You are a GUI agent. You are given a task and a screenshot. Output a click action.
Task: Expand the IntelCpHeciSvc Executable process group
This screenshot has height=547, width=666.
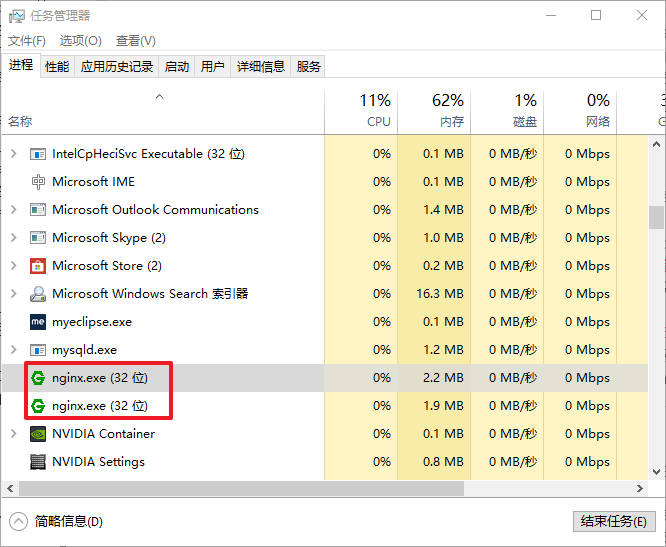pyautogui.click(x=13, y=154)
